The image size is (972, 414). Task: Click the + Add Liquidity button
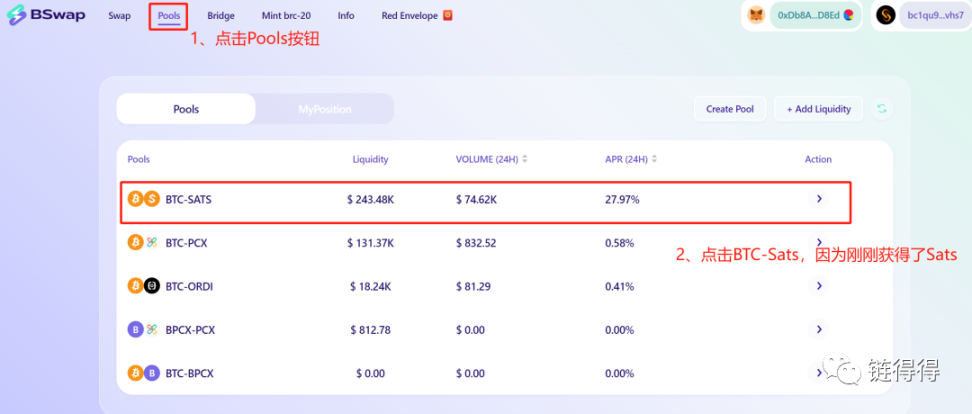pyautogui.click(x=818, y=109)
